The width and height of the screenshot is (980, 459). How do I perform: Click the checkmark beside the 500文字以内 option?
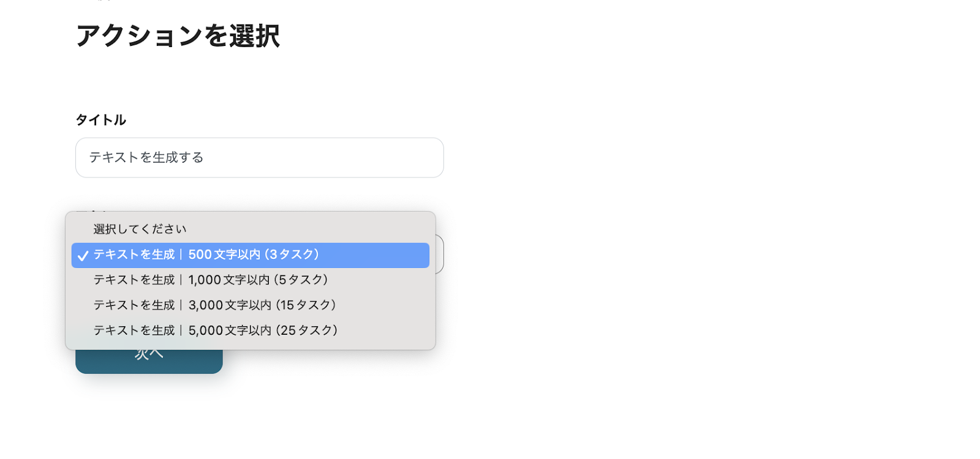(83, 256)
